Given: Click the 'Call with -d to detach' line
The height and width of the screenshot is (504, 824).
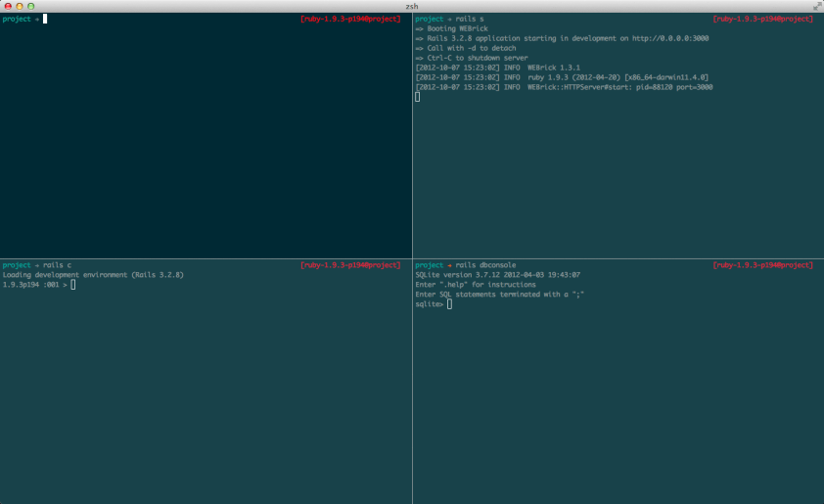Looking at the screenshot, I should click(x=466, y=48).
